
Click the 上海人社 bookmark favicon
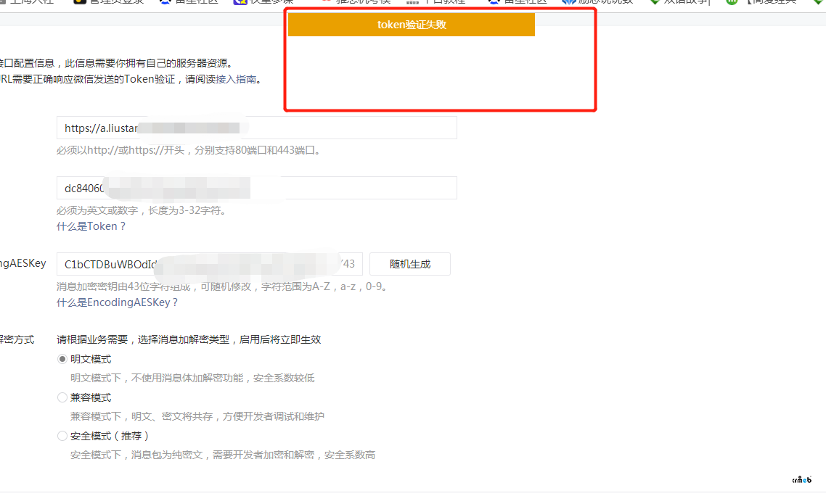4,2
